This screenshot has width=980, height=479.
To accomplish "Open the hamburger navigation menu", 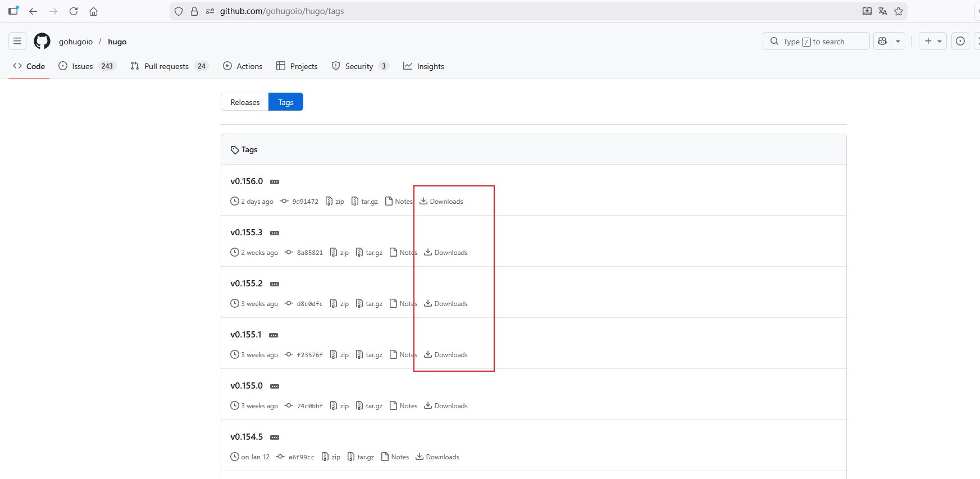I will click(x=17, y=41).
